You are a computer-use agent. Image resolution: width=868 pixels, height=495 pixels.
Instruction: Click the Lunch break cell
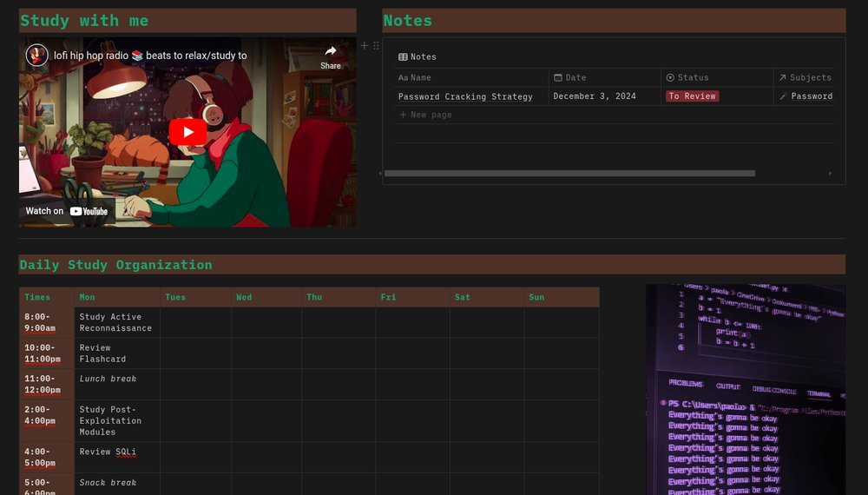click(x=117, y=384)
